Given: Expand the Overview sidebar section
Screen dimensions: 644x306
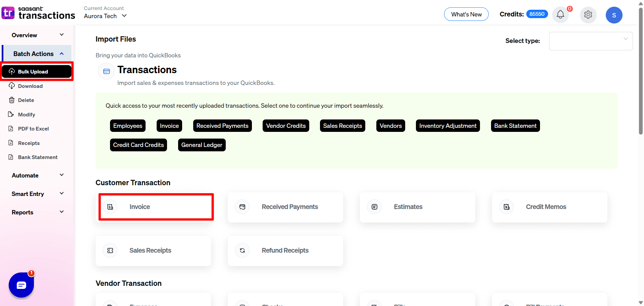Looking at the screenshot, I should pos(37,35).
